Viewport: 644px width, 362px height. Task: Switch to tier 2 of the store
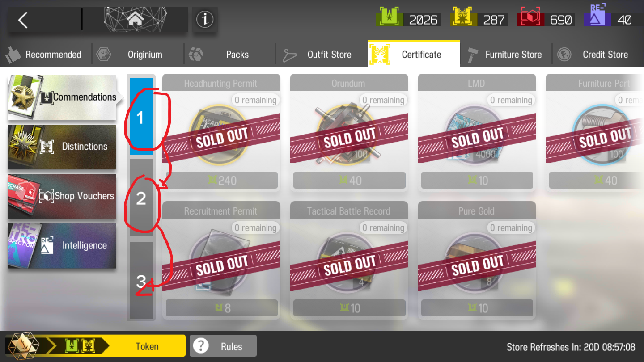[x=141, y=198]
